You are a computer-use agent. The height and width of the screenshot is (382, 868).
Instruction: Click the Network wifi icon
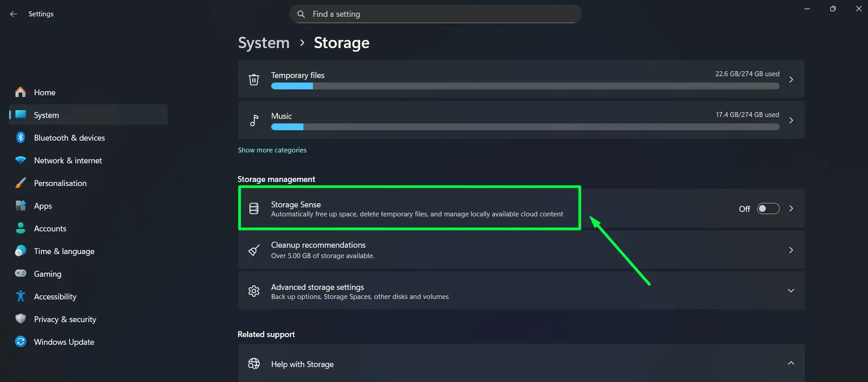pos(20,160)
